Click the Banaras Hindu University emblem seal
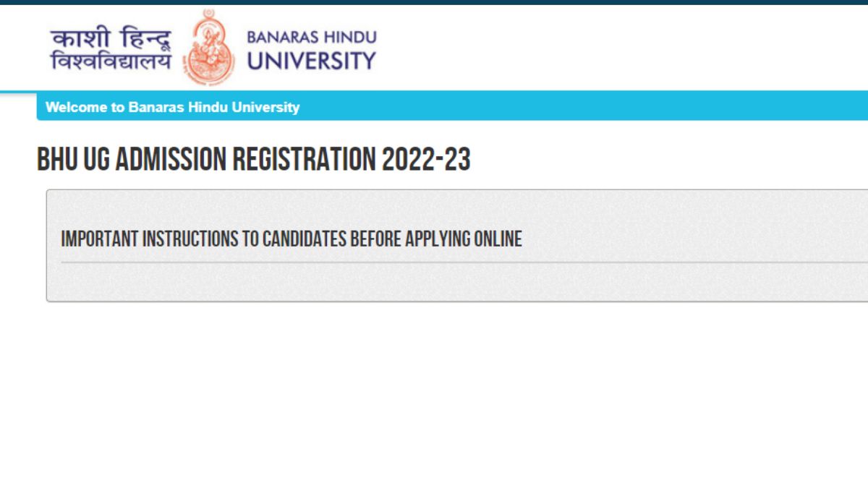 [x=209, y=48]
